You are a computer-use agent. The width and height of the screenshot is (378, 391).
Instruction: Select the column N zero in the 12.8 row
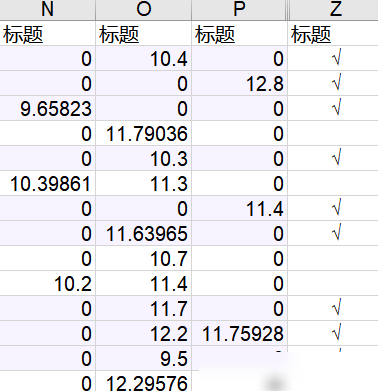click(x=47, y=83)
